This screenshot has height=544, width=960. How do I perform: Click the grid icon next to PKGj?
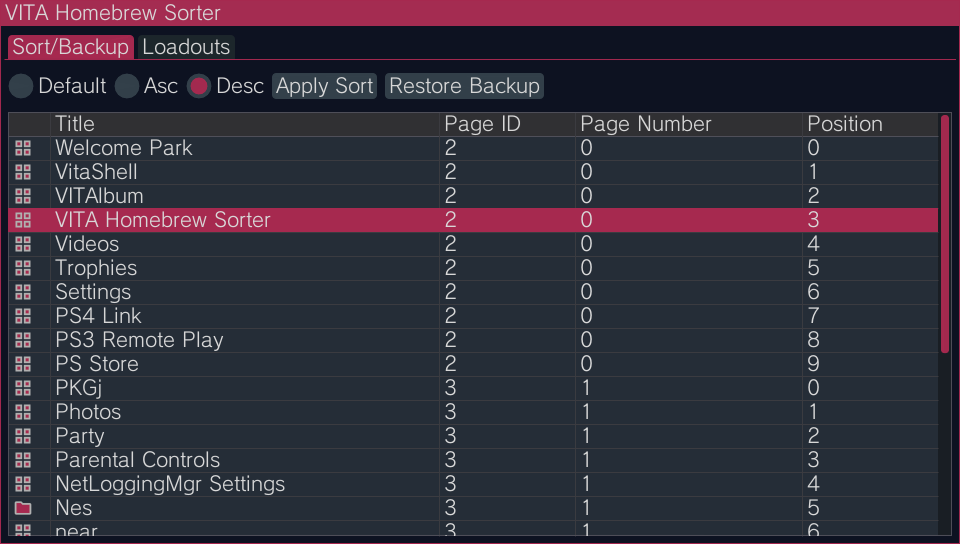[23, 388]
